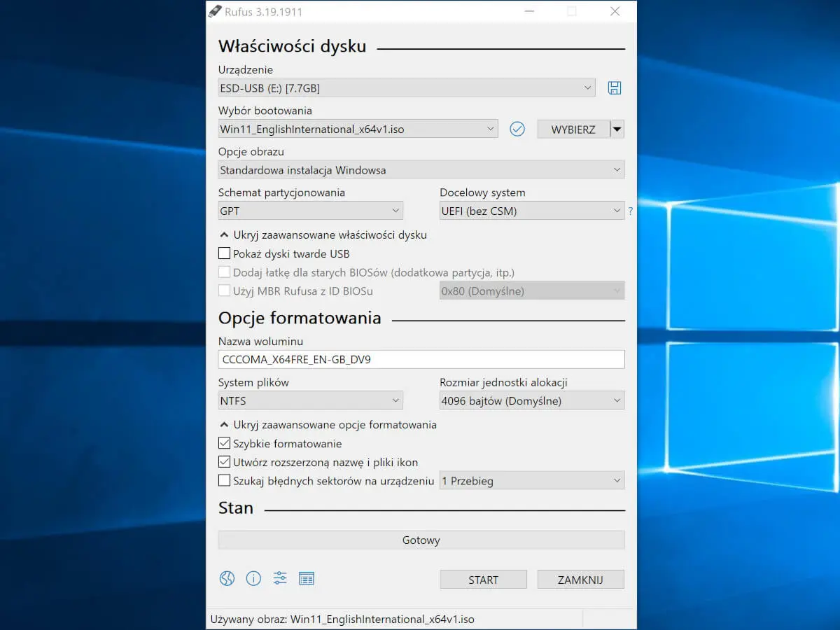Open the download arrow beside WYBIERZ
The height and width of the screenshot is (630, 840).
tap(617, 129)
